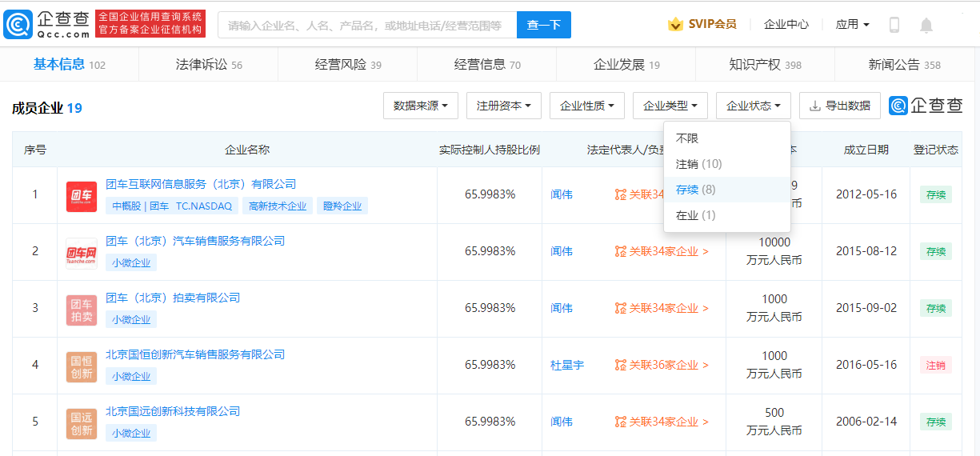Image resolution: width=980 pixels, height=456 pixels.
Task: Collapse the 企业状态 filter dropdown
Action: [x=754, y=106]
